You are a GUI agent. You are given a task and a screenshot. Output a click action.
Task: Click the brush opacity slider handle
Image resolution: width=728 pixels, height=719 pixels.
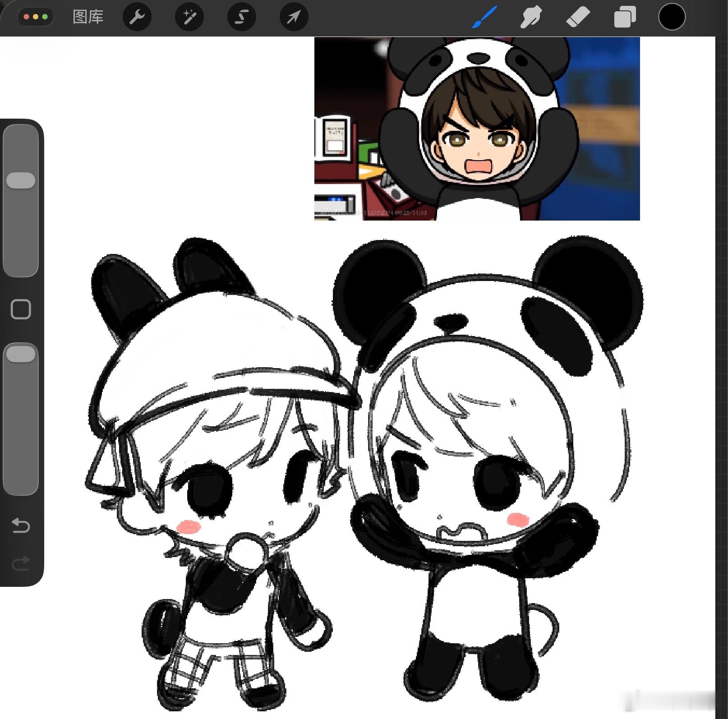[21, 354]
